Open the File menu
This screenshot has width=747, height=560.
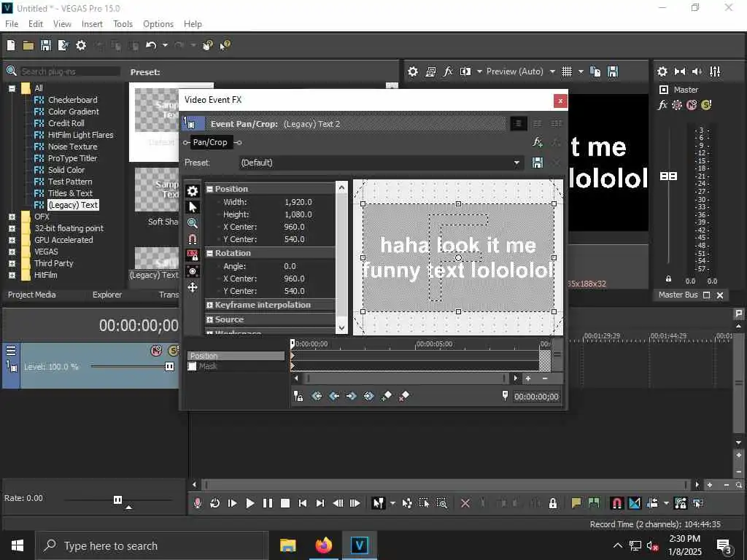point(12,24)
